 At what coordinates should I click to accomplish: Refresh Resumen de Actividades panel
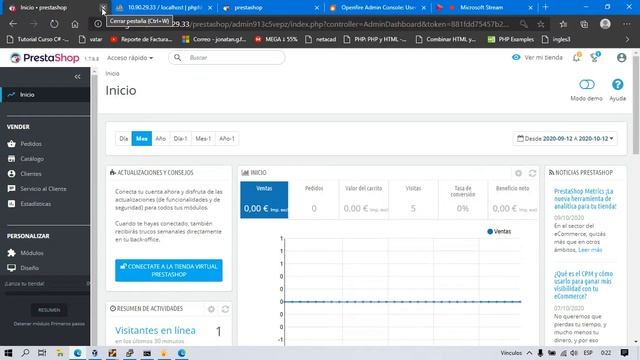pos(225,309)
